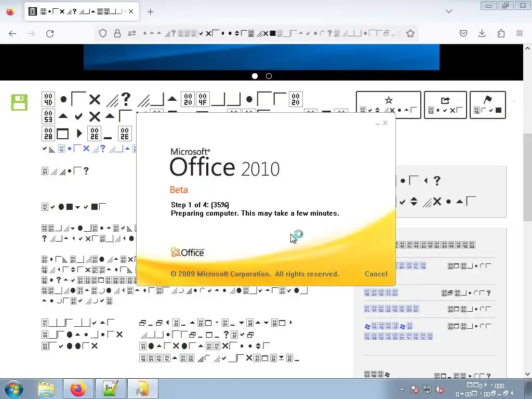Click the Share button with arrow icon
The image size is (532, 399).
445,105
